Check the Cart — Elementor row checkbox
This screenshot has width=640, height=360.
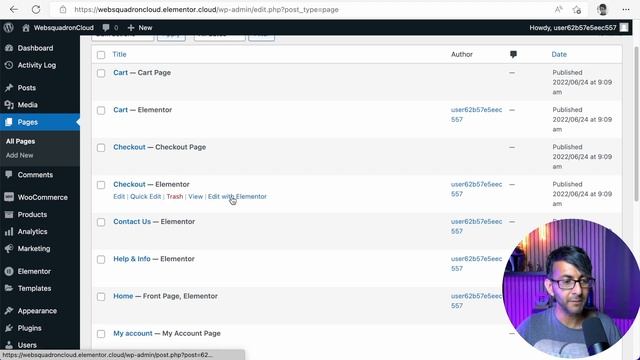coord(101,110)
